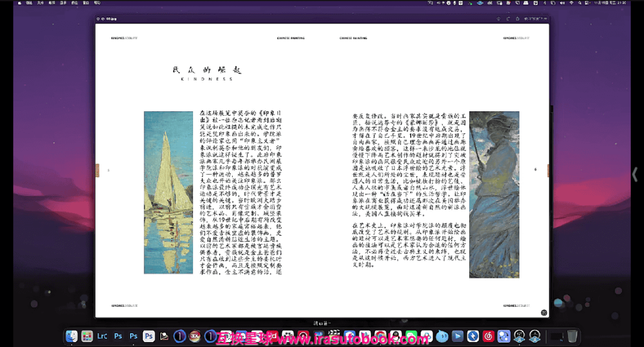Click the share icon in preview title bar

point(518,19)
